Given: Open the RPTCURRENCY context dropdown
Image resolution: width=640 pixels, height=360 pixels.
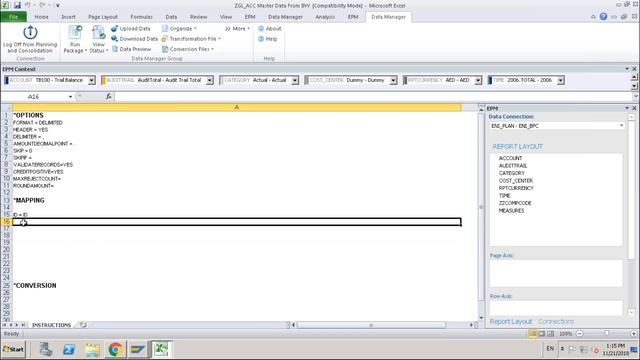Looking at the screenshot, I should [x=478, y=80].
